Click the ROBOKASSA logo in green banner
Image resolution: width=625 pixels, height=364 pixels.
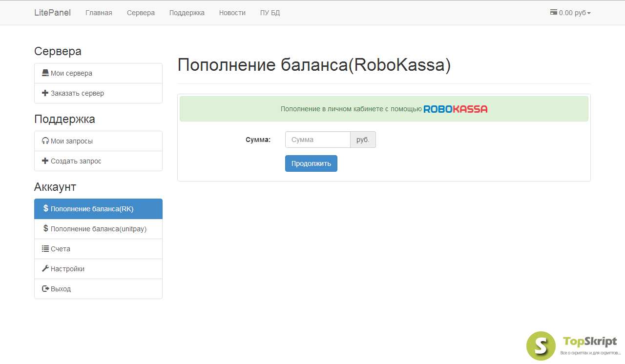coord(456,109)
